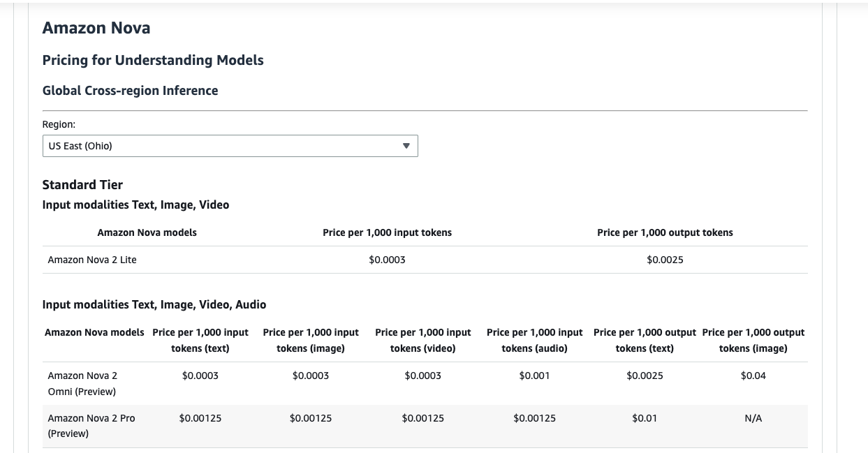This screenshot has height=453, width=868.
Task: Click the Global Cross-region Inference subheading
Action: coord(130,91)
